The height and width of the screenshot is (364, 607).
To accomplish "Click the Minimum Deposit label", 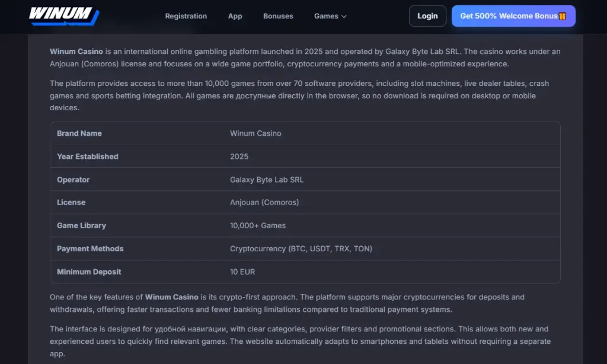I will pos(89,272).
